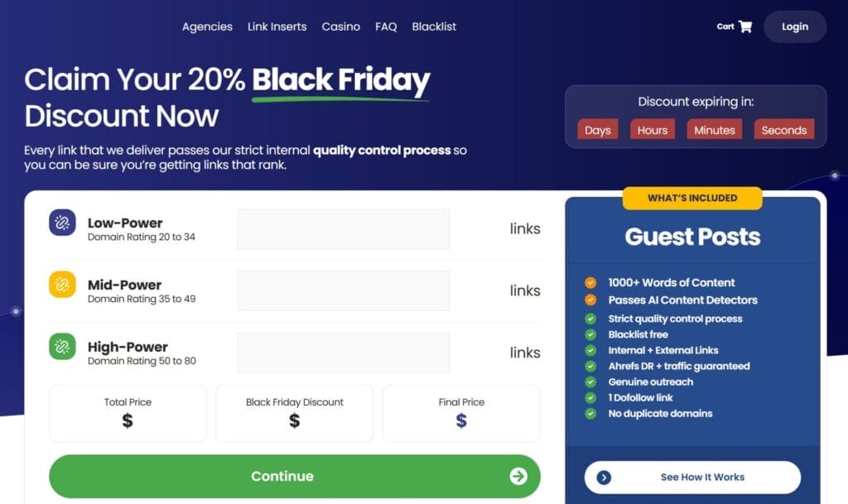Focus the Mid-Power links quantity field
This screenshot has width=848, height=504.
point(343,290)
